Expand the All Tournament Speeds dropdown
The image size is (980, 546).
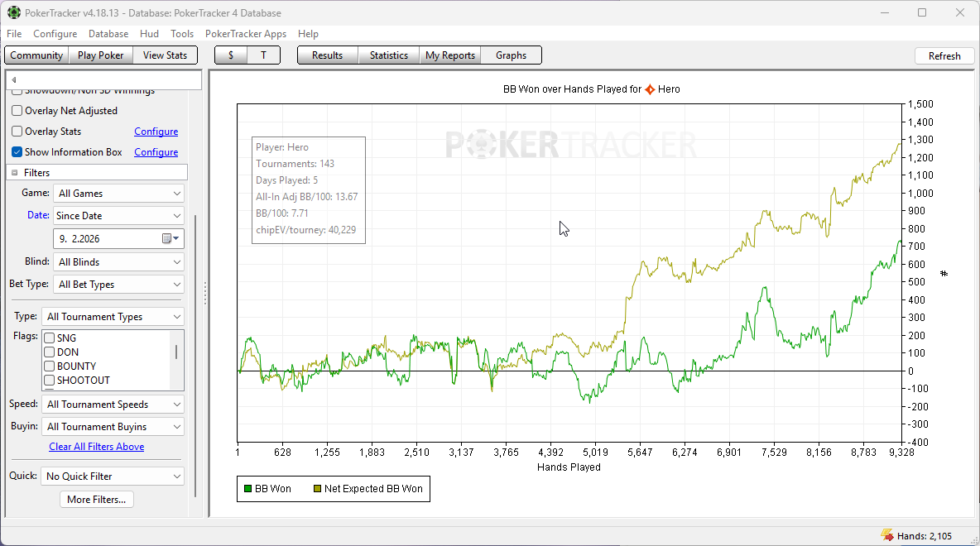[x=113, y=405]
